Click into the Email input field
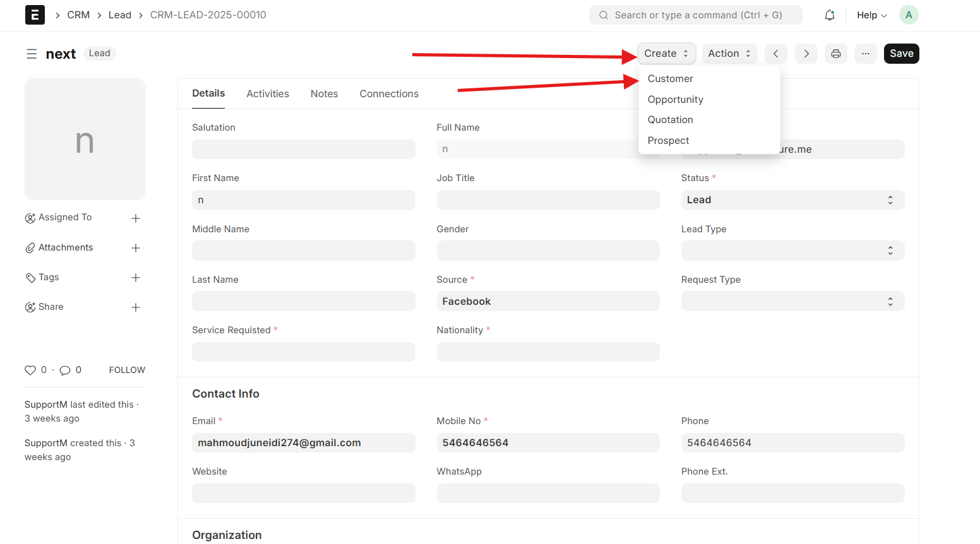Viewport: 980px width, 544px height. click(303, 443)
